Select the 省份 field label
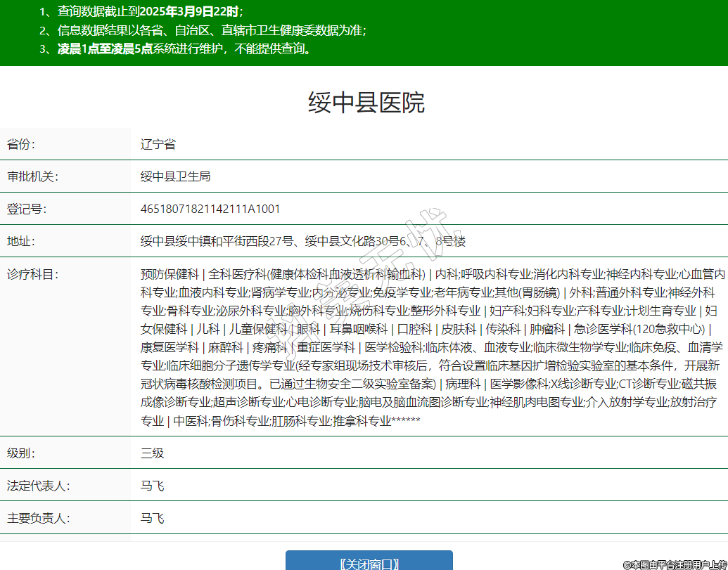The image size is (728, 570). tap(21, 145)
